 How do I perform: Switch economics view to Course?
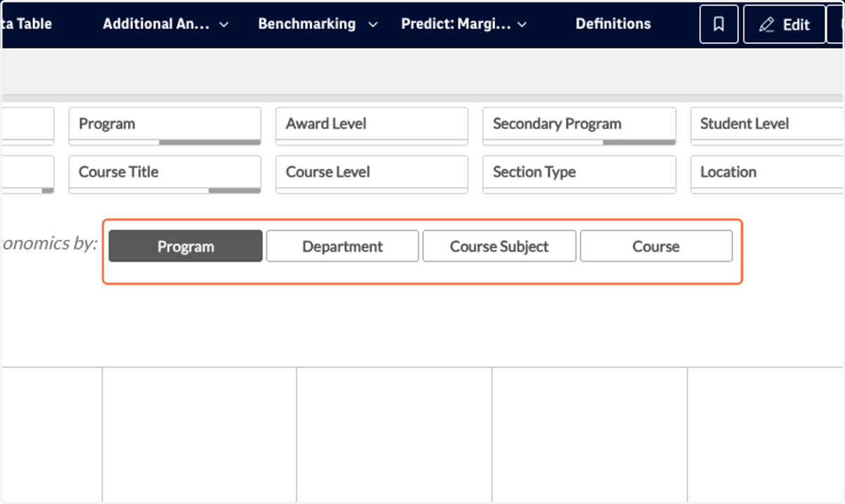pos(656,246)
